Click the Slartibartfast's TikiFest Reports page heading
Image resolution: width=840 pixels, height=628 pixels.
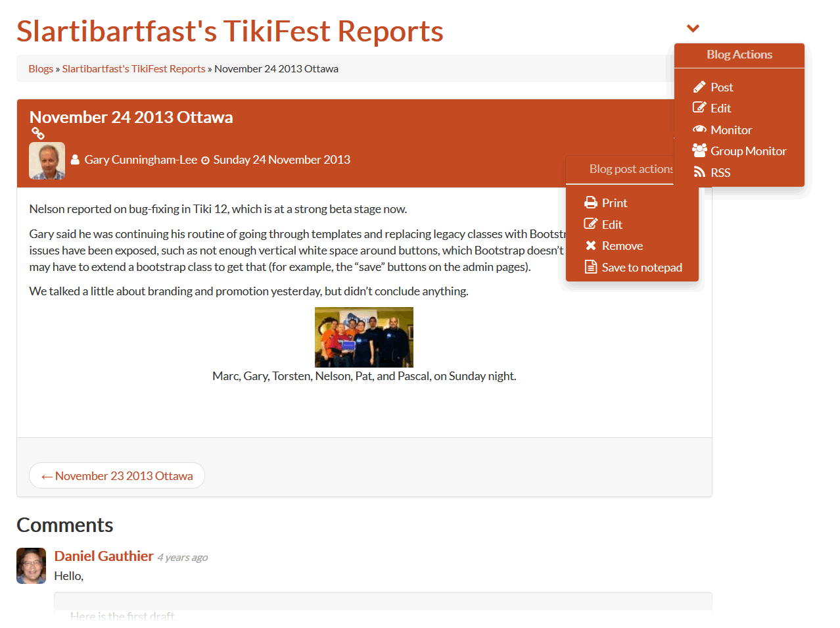click(230, 31)
